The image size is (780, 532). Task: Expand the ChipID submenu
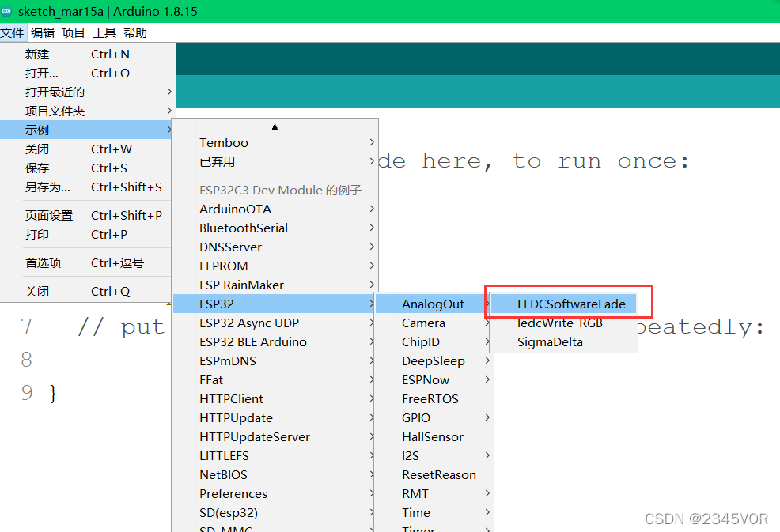(434, 341)
